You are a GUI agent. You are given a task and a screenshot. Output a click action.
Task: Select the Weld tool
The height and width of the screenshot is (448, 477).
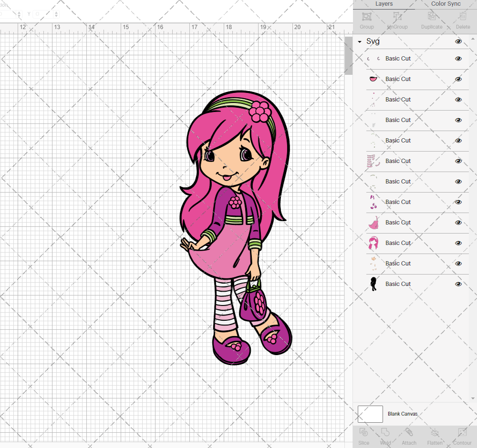385,436
